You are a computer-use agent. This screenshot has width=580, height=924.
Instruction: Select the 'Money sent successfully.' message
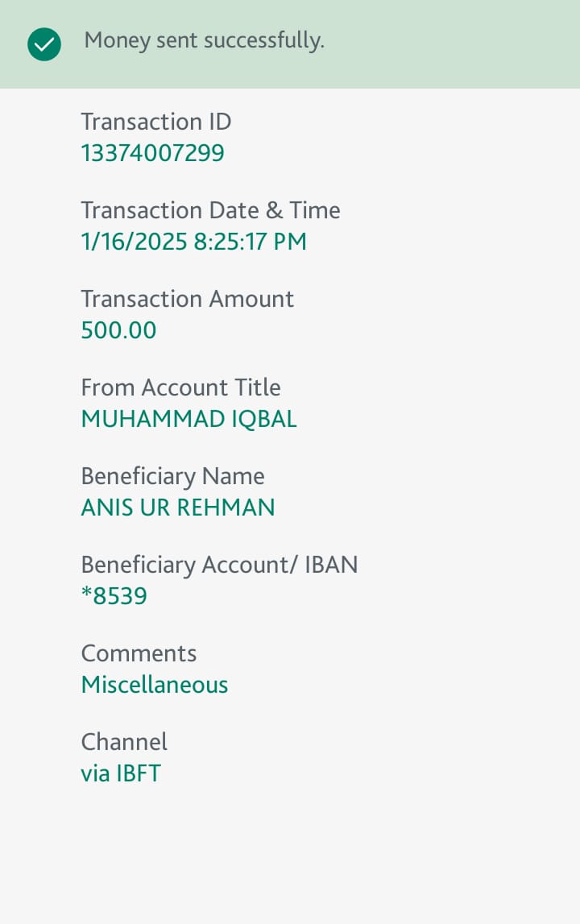[x=204, y=40]
